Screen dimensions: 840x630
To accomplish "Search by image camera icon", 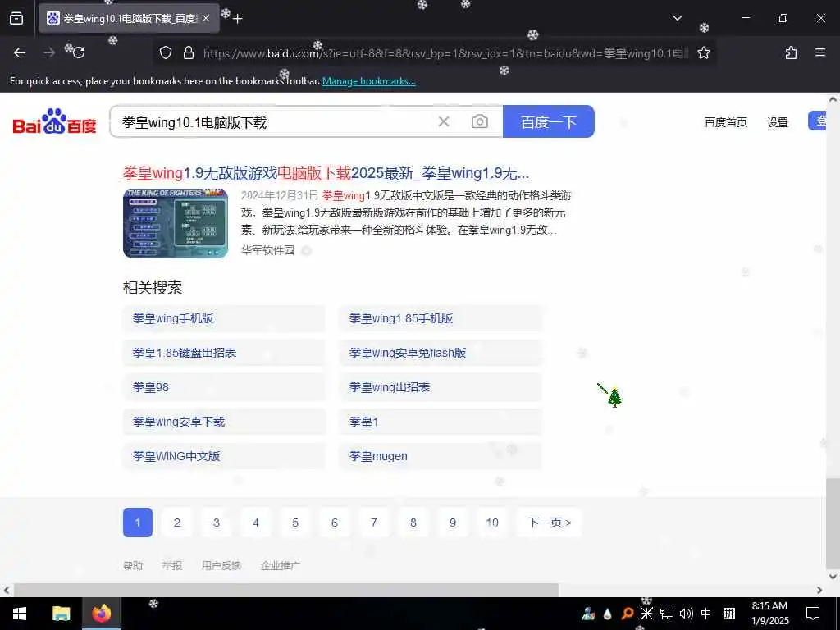I will click(479, 121).
